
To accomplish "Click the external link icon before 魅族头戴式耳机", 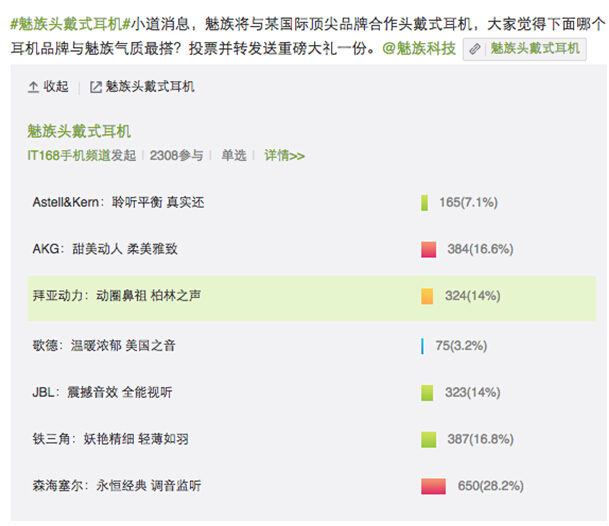I will [96, 87].
